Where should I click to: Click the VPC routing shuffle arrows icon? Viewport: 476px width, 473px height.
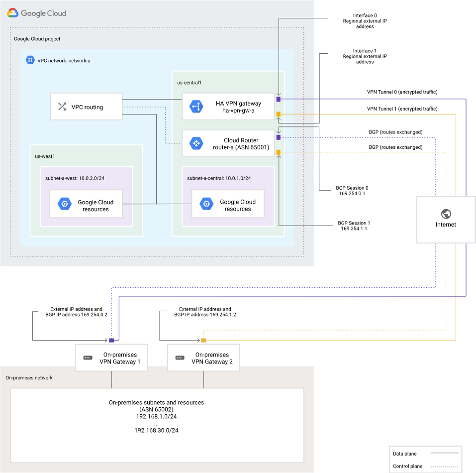coord(62,107)
